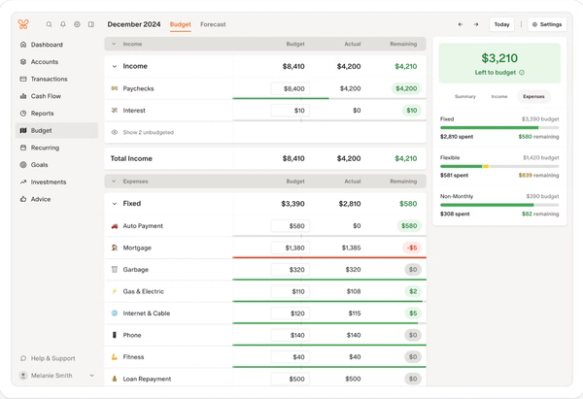Switch to the Forecast tab
Image resolution: width=583 pixels, height=399 pixels.
point(213,25)
